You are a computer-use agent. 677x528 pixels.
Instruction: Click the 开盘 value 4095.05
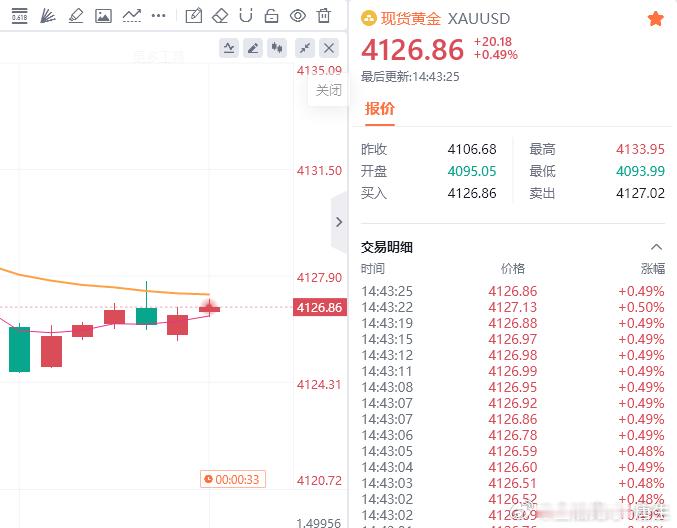(472, 171)
